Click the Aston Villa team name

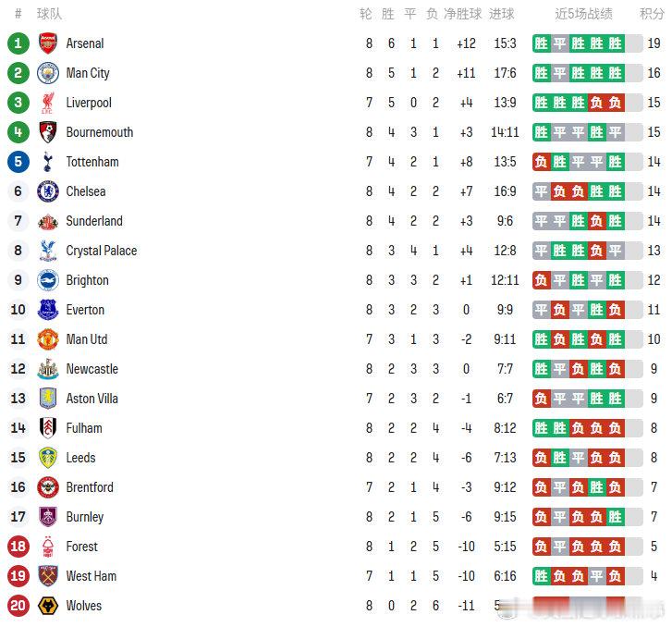[92, 399]
